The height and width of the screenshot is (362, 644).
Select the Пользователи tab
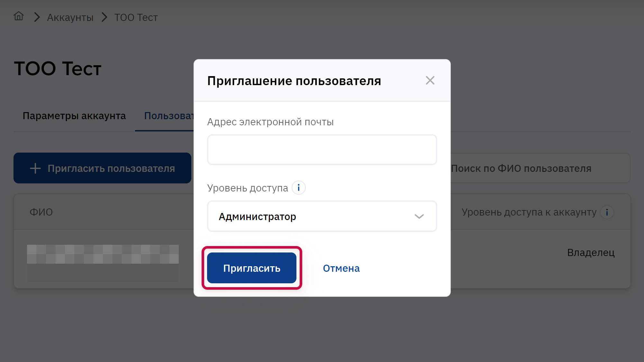click(x=168, y=116)
